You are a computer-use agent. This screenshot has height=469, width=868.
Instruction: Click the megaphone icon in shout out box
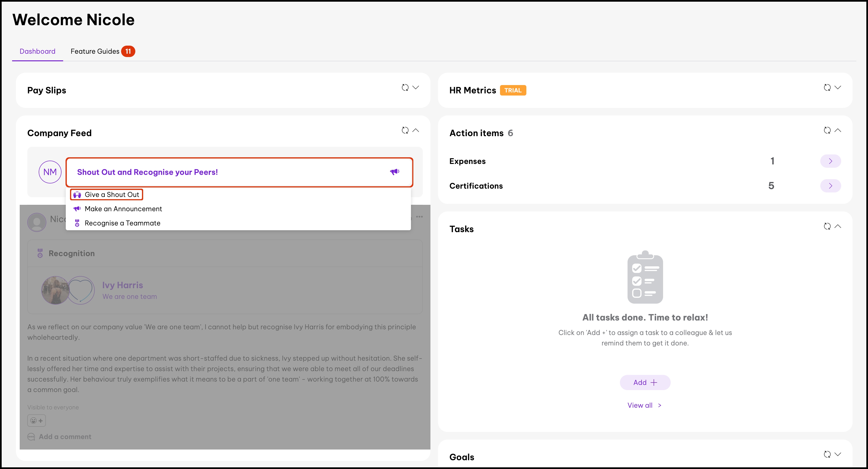pyautogui.click(x=395, y=172)
